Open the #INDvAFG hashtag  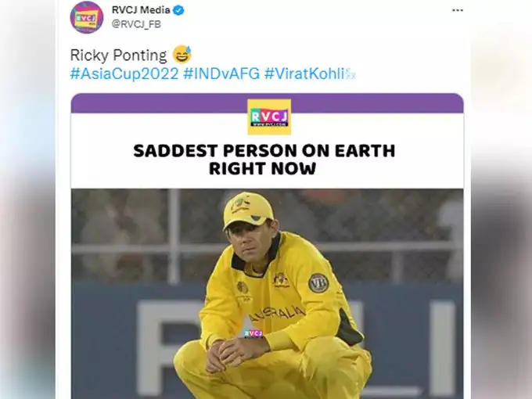click(221, 74)
